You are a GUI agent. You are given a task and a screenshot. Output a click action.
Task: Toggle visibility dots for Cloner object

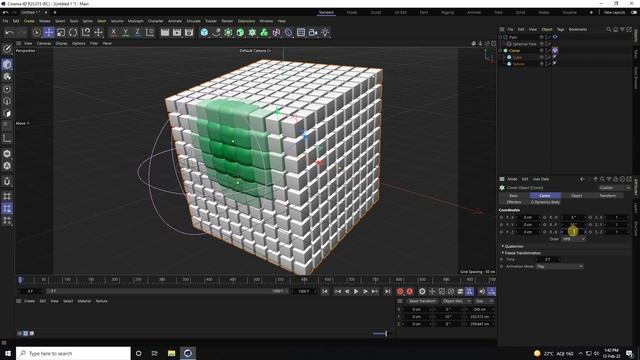coord(547,51)
